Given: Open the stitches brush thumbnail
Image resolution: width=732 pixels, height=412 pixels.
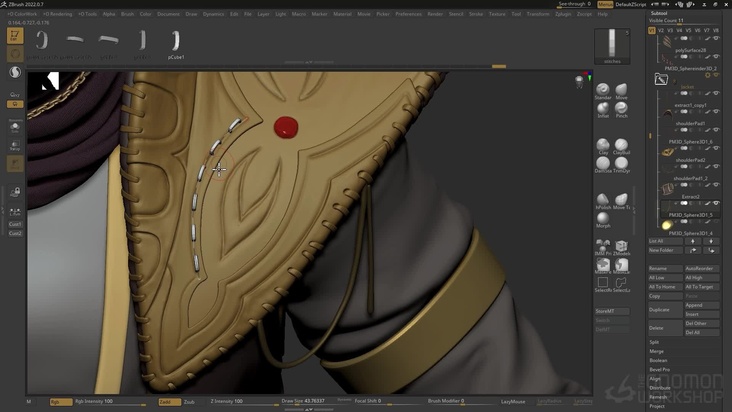Looking at the screenshot, I should (x=612, y=45).
